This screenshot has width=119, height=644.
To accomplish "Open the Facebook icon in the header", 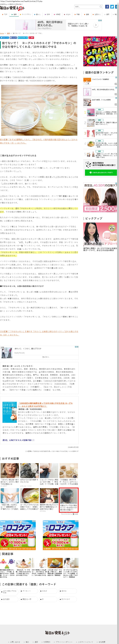I will click(107, 7).
